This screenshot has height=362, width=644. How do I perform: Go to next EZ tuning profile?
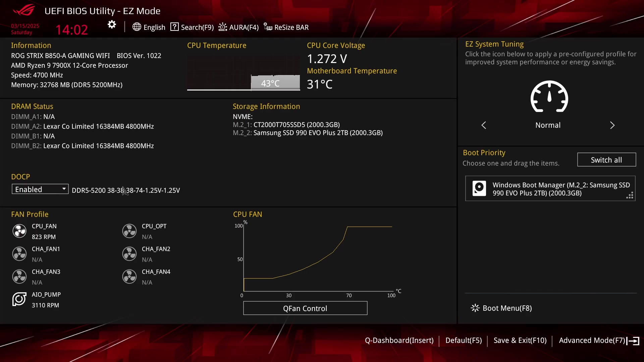[x=612, y=125]
